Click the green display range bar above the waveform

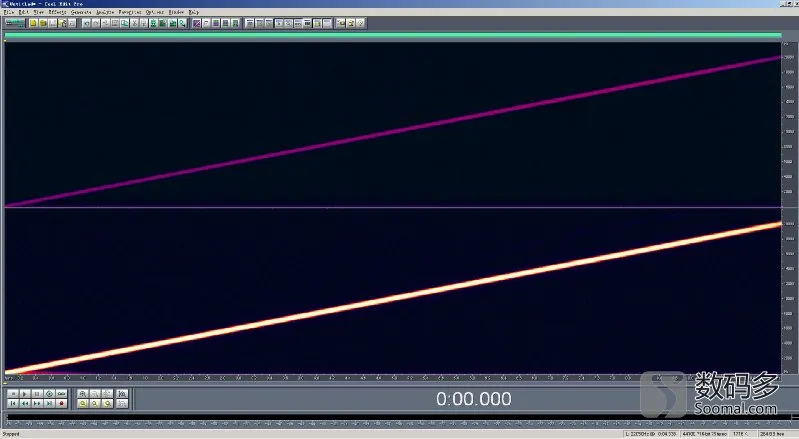pyautogui.click(x=393, y=35)
